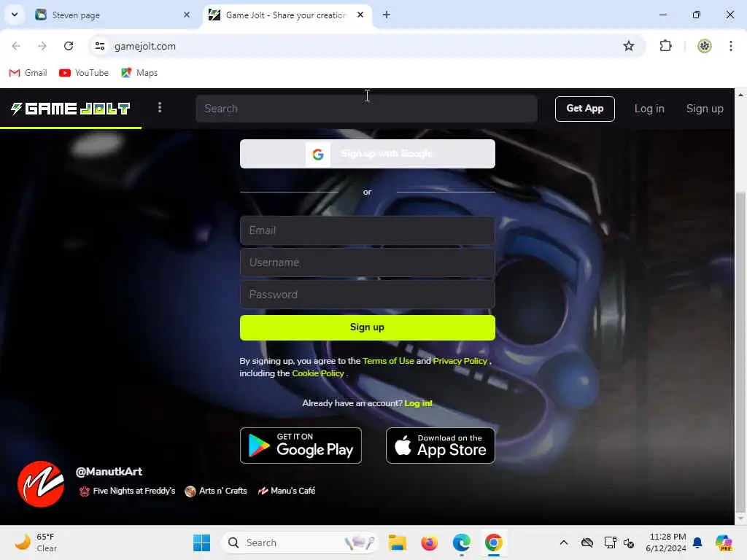
Task: Follow the 'Log in!' link
Action: 418,403
